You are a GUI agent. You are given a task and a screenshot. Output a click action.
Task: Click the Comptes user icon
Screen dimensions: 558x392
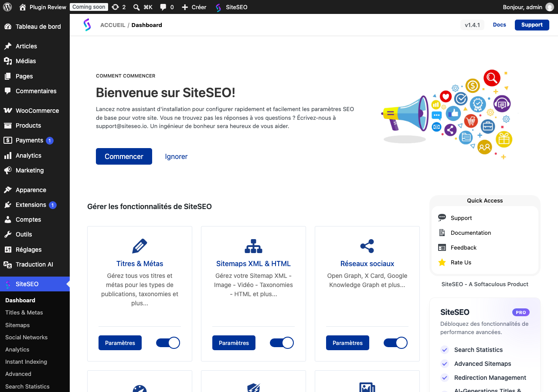point(8,220)
